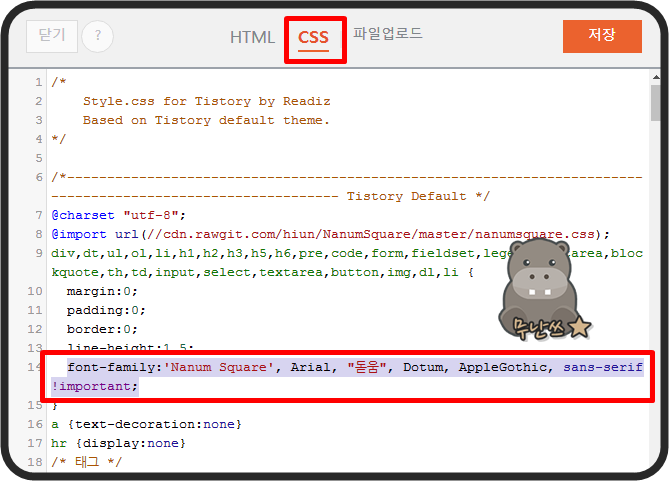Click the 'border:0;' line
This screenshot has width=669, height=481.
102,329
